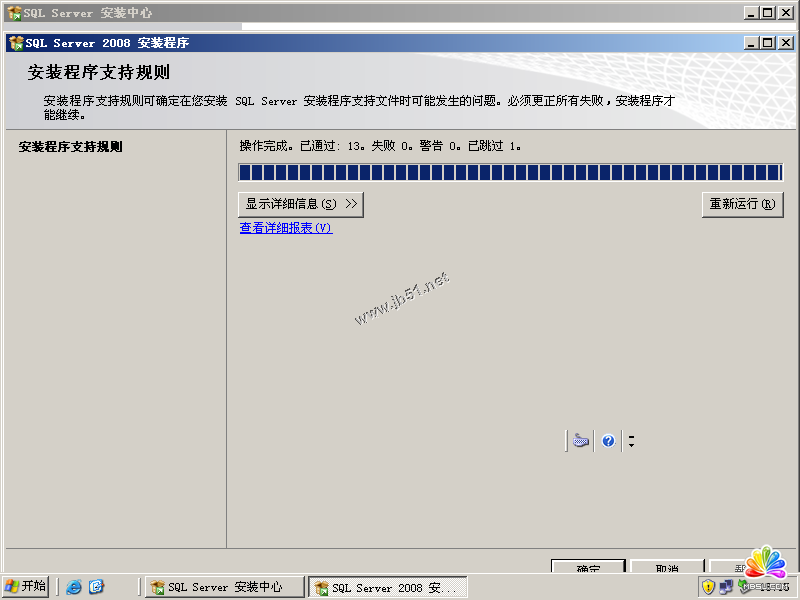This screenshot has width=800, height=600.
Task: Click the network tray icon
Action: [728, 587]
